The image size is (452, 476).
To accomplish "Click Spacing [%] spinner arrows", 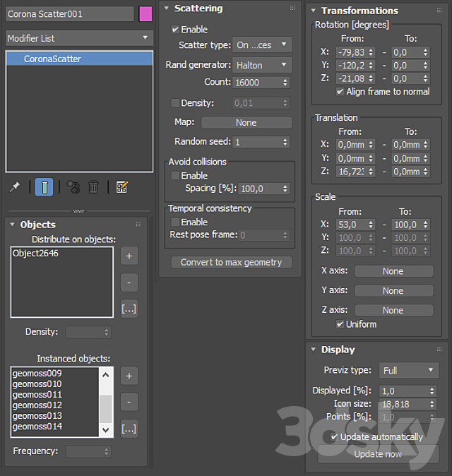I will coord(285,189).
